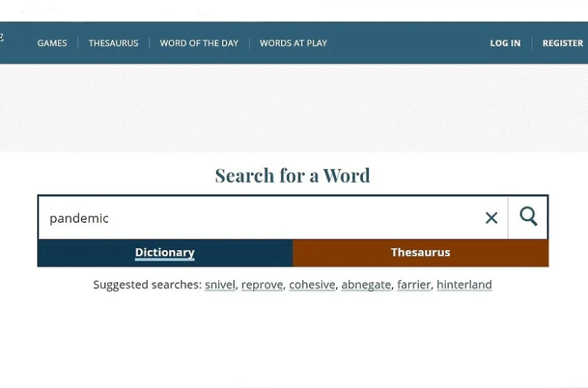Look up suggested word 'abnegate'

(x=366, y=285)
